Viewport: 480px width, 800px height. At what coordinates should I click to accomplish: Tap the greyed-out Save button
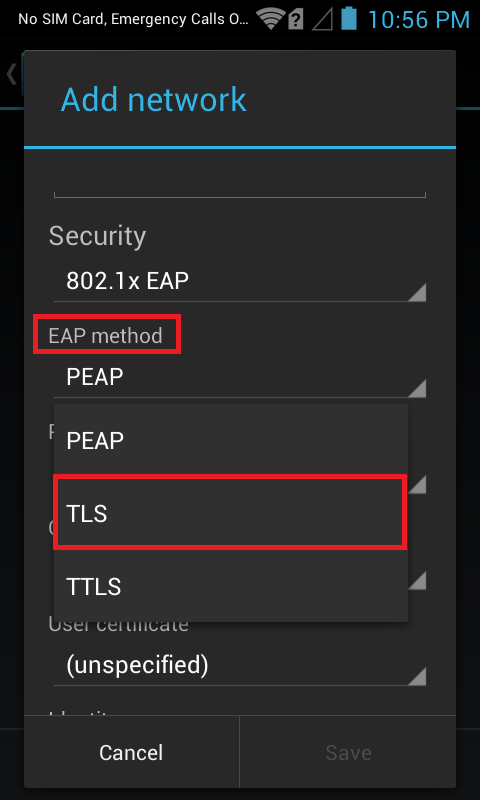(x=348, y=752)
